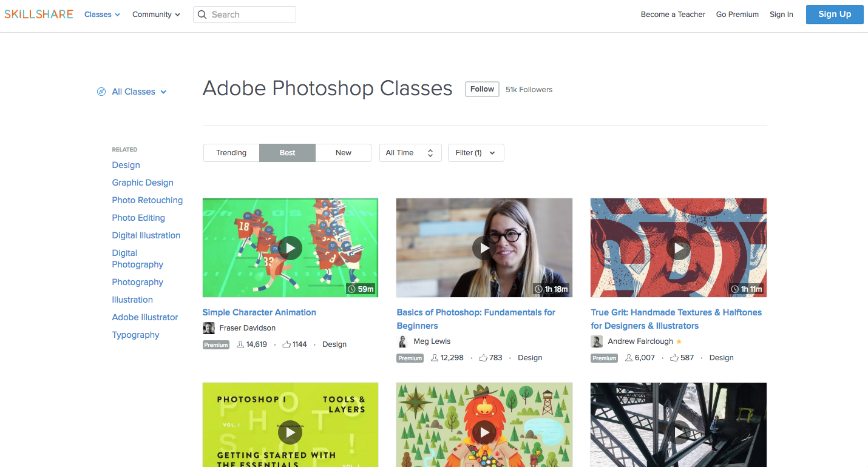Open the All Time range dropdown

click(x=410, y=153)
